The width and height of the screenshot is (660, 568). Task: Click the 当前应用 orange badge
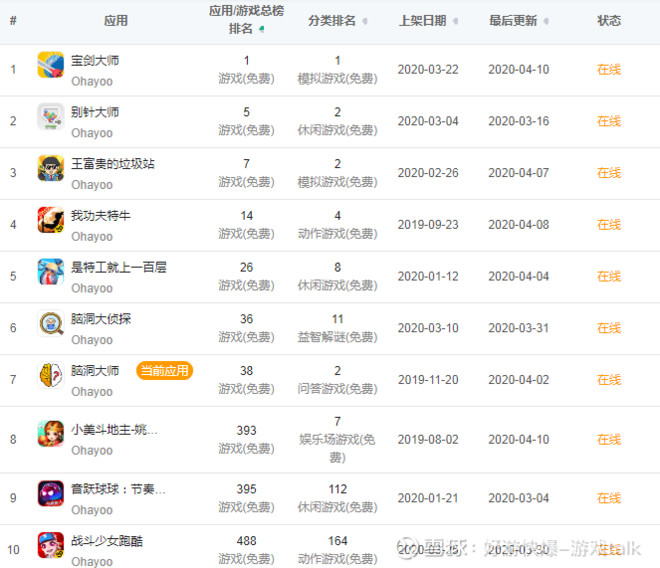(164, 371)
